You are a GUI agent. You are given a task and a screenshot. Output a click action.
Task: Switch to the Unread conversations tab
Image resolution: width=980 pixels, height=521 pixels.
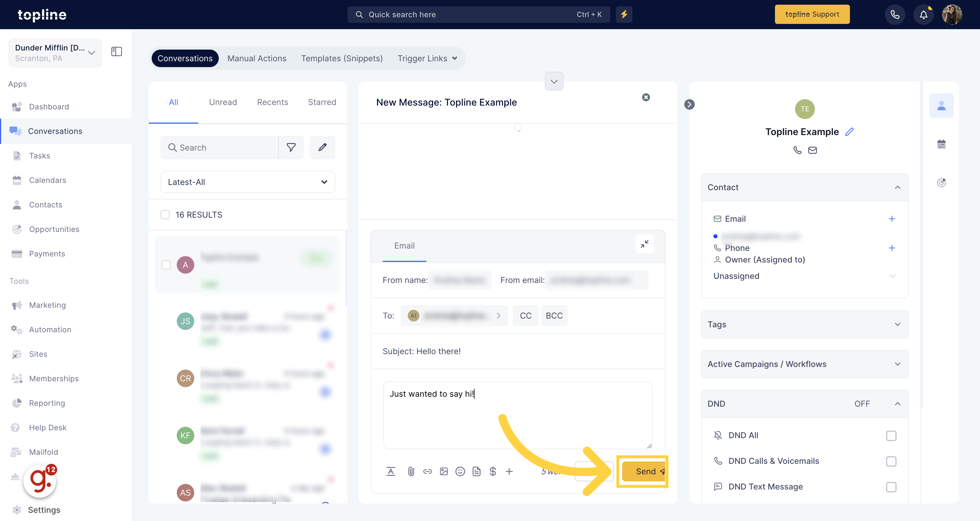222,102
